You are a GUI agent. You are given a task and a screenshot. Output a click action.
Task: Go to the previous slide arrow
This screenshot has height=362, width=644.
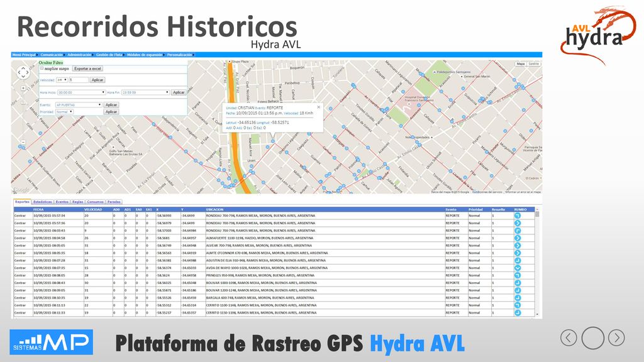click(569, 337)
